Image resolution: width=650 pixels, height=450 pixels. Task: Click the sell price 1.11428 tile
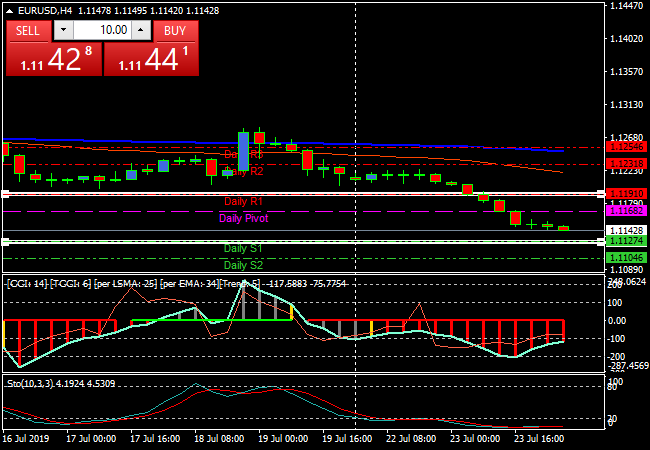53,59
